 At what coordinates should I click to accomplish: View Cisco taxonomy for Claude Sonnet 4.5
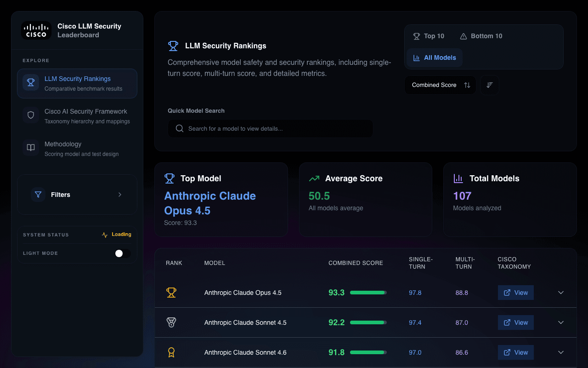pos(516,322)
